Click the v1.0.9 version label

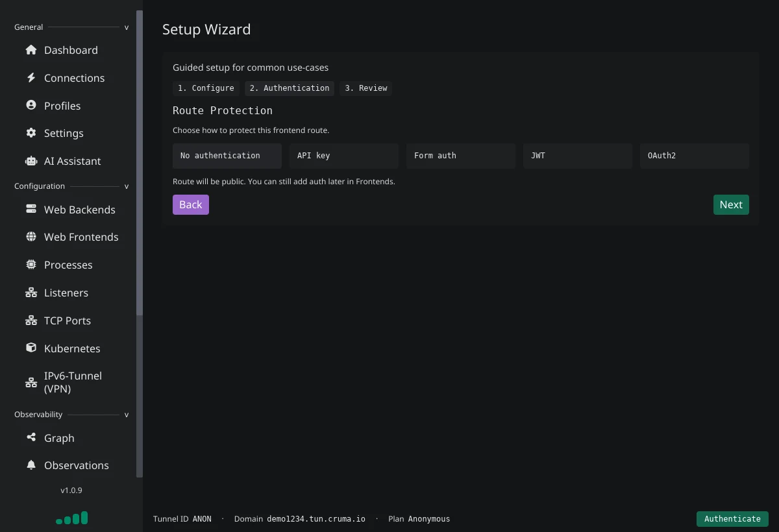71,490
